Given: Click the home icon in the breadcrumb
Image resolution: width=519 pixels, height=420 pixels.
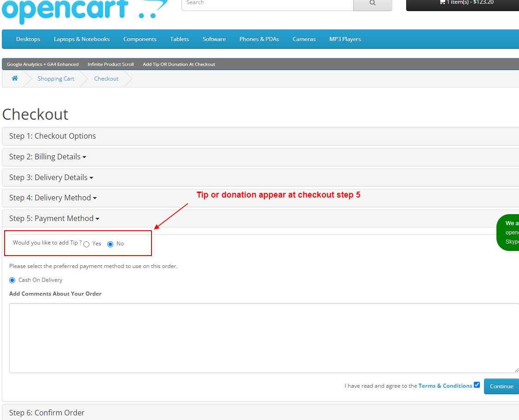Looking at the screenshot, I should [x=14, y=78].
